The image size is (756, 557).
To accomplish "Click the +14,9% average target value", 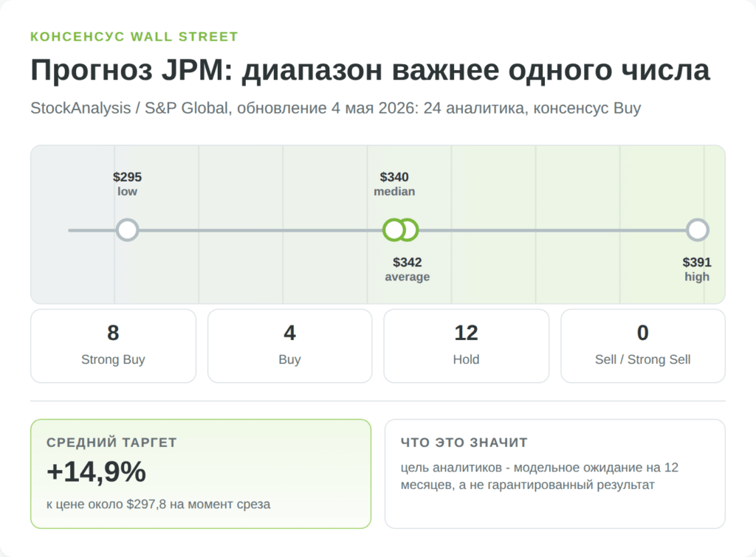I will [x=97, y=471].
